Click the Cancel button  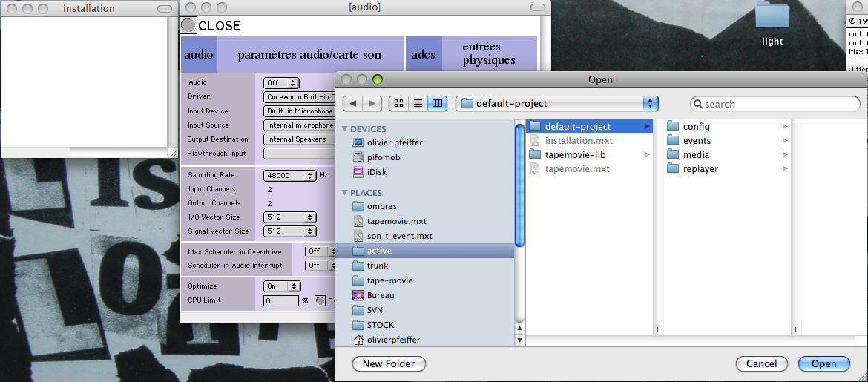pos(761,364)
